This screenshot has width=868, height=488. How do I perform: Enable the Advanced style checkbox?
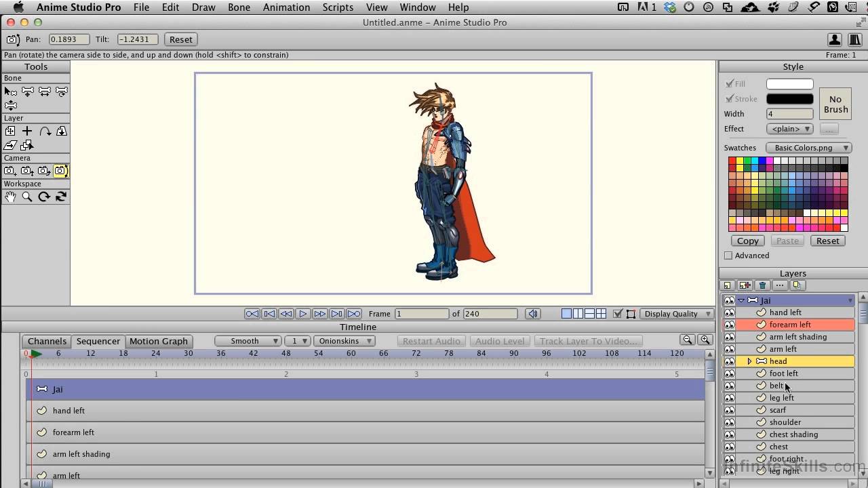(728, 256)
